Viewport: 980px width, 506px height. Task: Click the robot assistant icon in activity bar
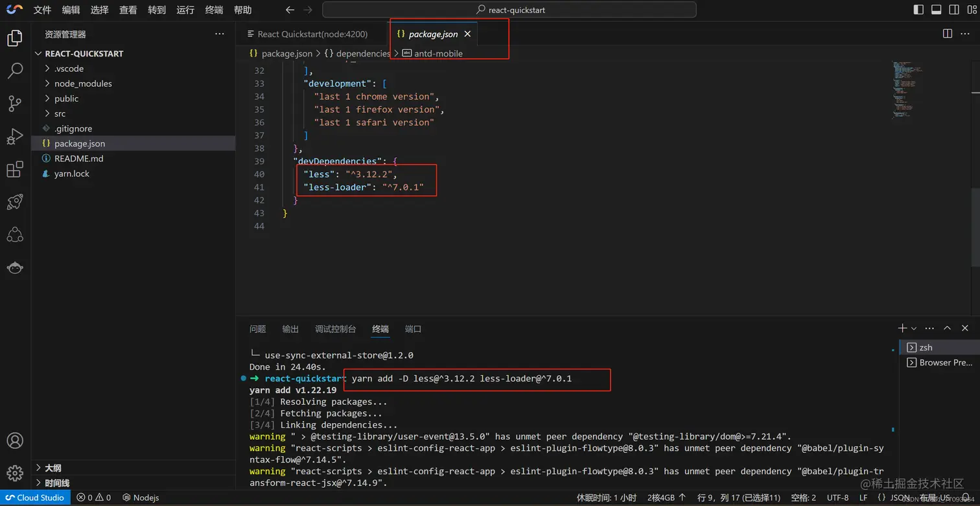[x=14, y=268]
